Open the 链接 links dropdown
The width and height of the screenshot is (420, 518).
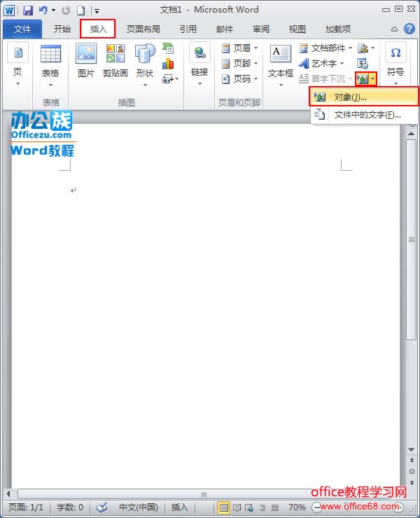coord(199,64)
